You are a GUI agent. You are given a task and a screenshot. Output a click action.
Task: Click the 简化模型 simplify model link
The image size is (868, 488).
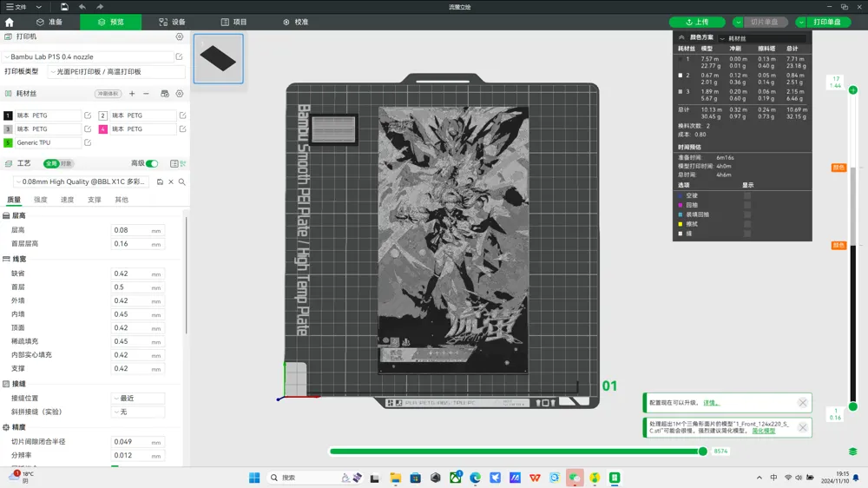(763, 431)
